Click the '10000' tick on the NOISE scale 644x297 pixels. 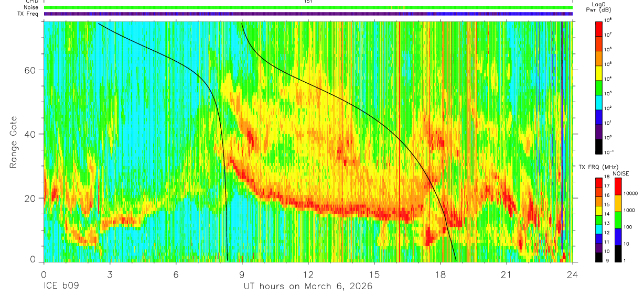(631, 193)
